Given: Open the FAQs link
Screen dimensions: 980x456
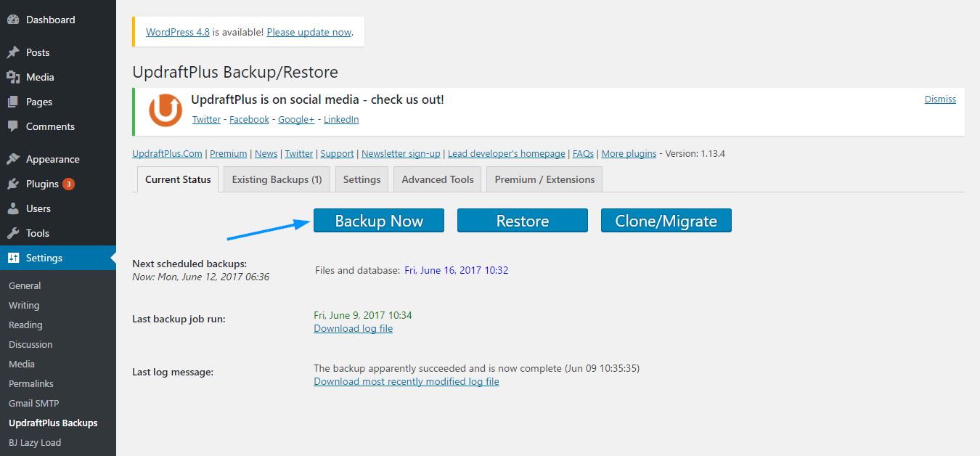Looking at the screenshot, I should pos(583,154).
